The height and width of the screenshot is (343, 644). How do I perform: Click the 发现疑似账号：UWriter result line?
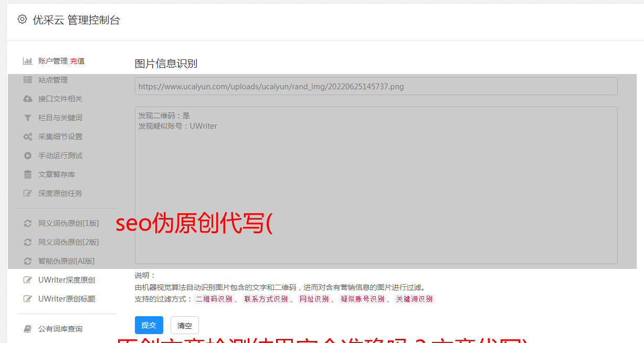pyautogui.click(x=177, y=126)
